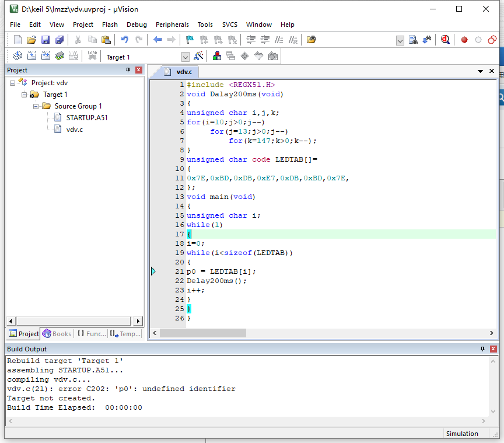Redo the last undone edit

(138, 40)
